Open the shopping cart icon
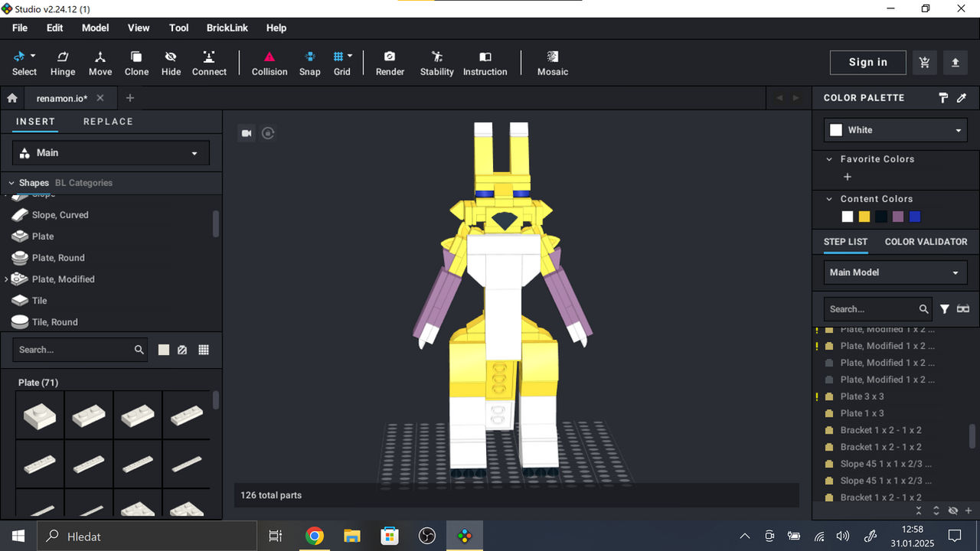This screenshot has height=551, width=980. [925, 63]
